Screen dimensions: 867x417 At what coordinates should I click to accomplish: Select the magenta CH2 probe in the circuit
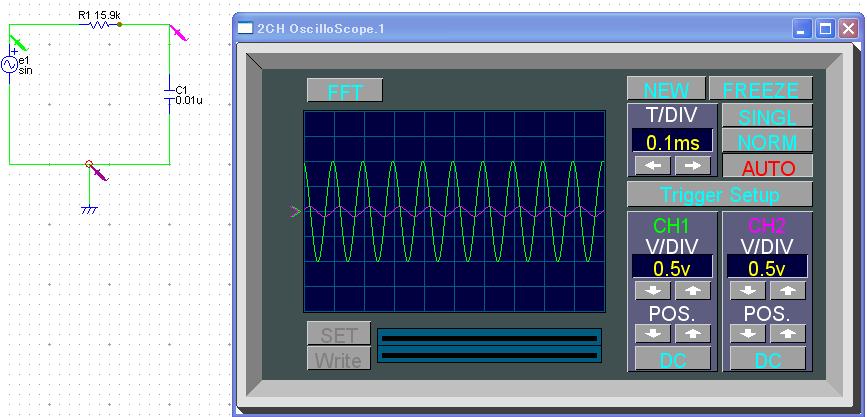point(180,33)
